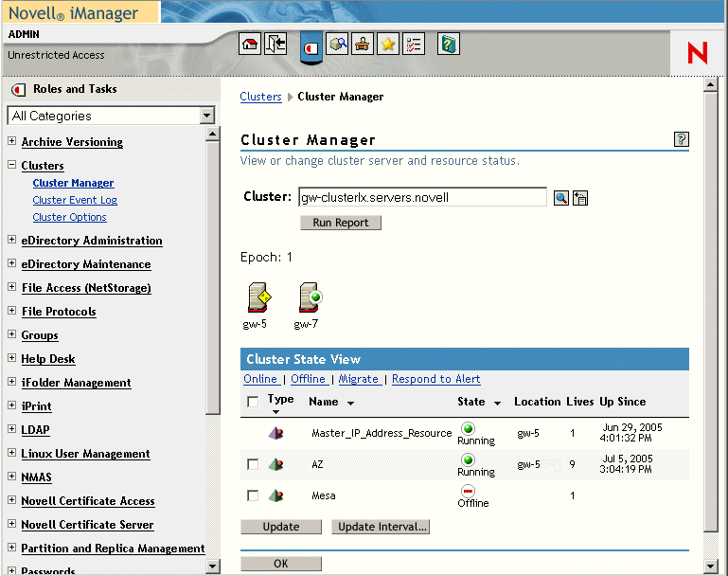Viewport: 728px width, 576px height.
Task: Tick the select-all checkbox in the table header
Action: click(x=253, y=402)
